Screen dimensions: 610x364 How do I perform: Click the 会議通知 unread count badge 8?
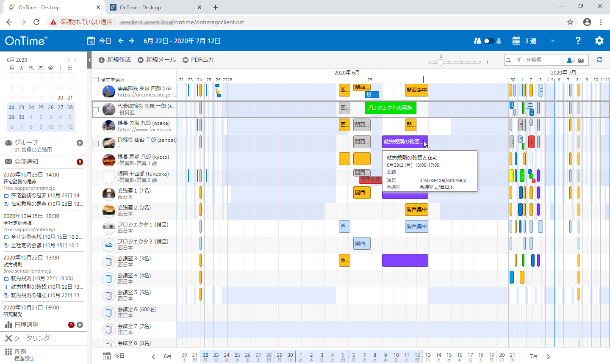click(80, 162)
